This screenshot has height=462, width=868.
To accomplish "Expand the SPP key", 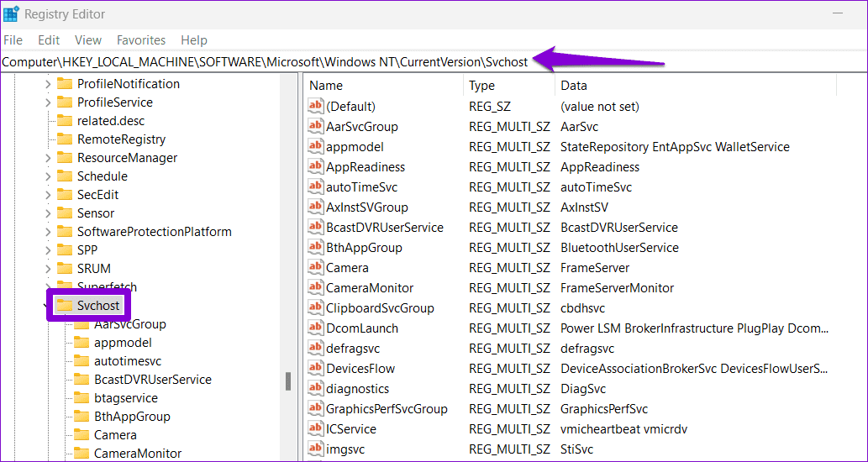I will (48, 250).
